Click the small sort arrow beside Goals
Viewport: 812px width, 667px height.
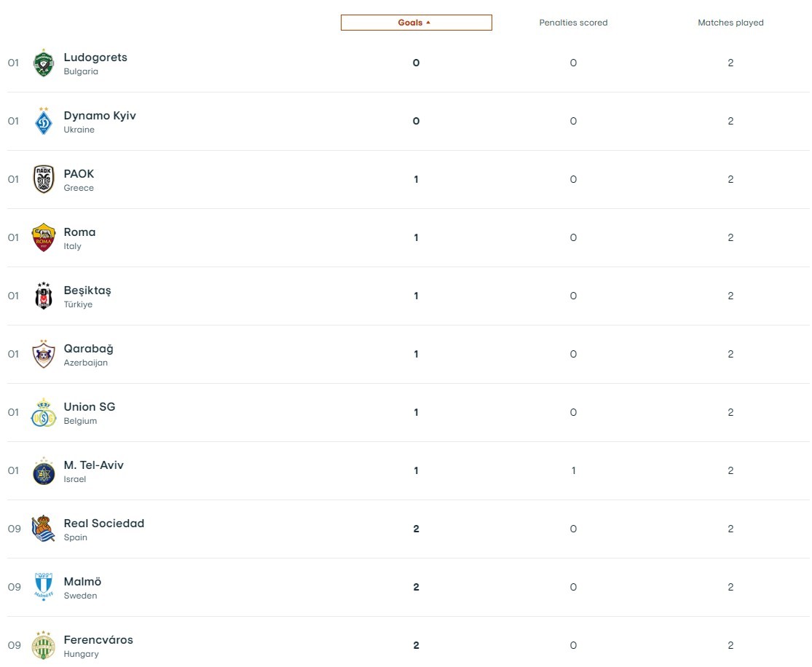pyautogui.click(x=428, y=23)
